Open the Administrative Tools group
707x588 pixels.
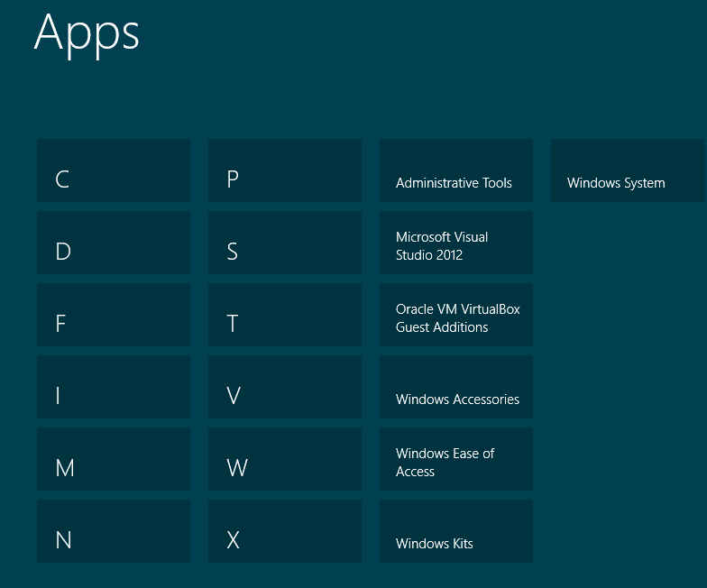[456, 170]
